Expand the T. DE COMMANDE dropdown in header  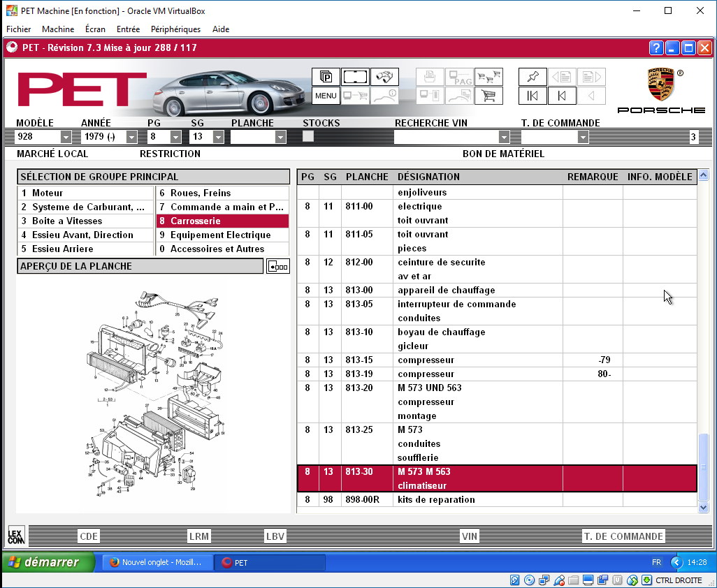click(582, 137)
